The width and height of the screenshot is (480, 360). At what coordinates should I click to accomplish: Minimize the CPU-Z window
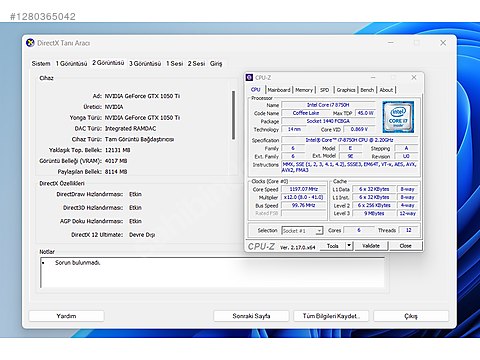click(x=373, y=77)
